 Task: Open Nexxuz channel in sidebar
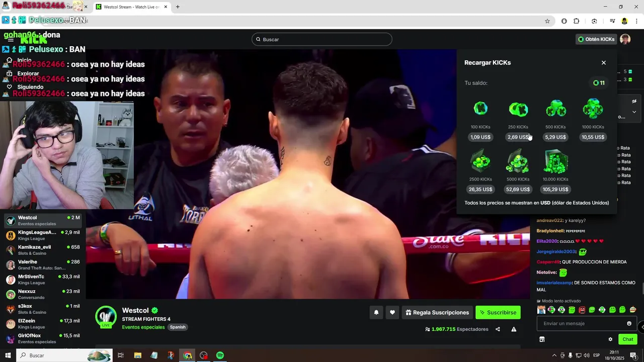point(42,294)
